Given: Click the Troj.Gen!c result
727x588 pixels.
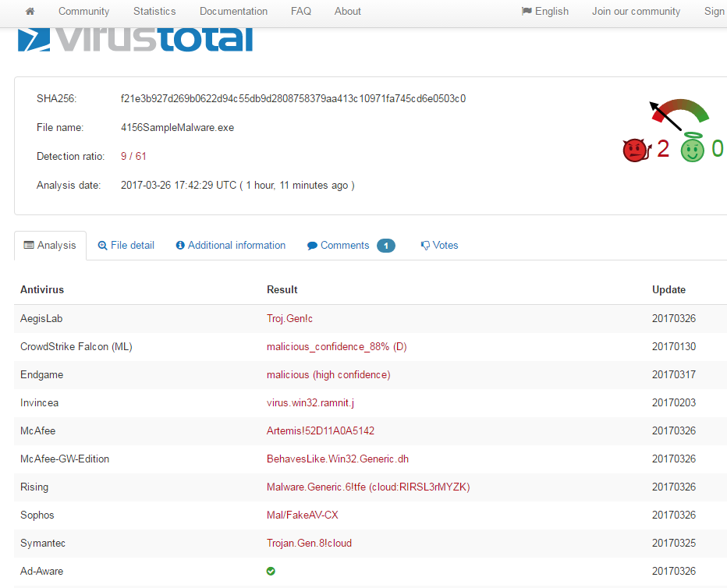Looking at the screenshot, I should 289,319.
